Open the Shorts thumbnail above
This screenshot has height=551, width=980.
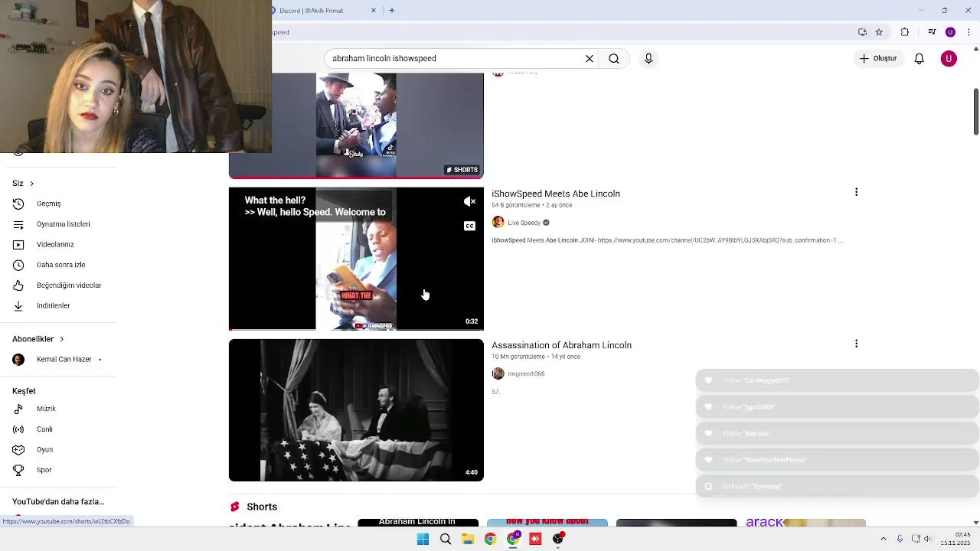pyautogui.click(x=356, y=126)
